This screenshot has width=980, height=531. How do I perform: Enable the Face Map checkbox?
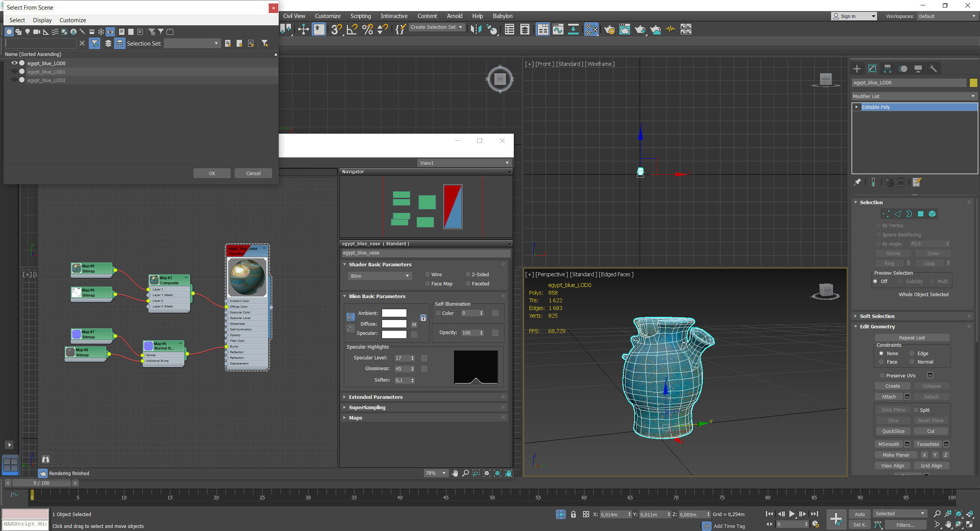point(428,284)
